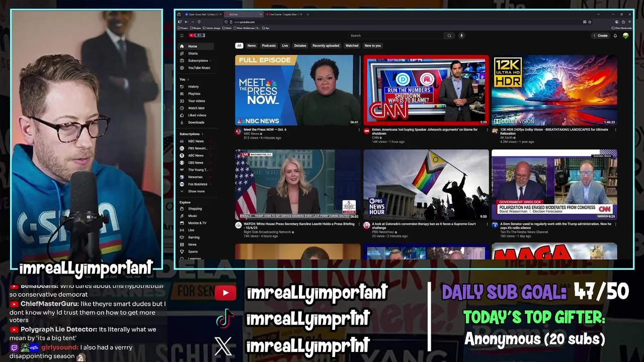Screen dimensions: 644x362
Task: Open Fox Business subscription channel
Action: pos(196,184)
